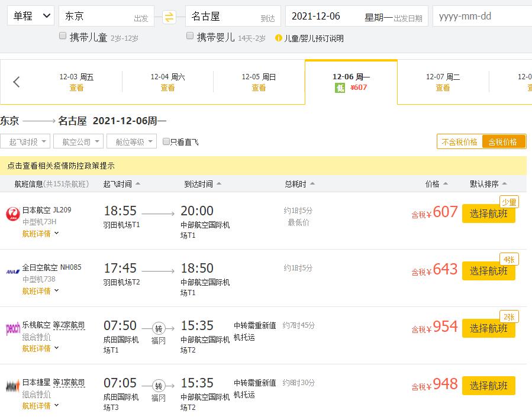This screenshot has width=532, height=417.
Task: Click the Japan Airlines logo for JL209
Action: (x=13, y=214)
